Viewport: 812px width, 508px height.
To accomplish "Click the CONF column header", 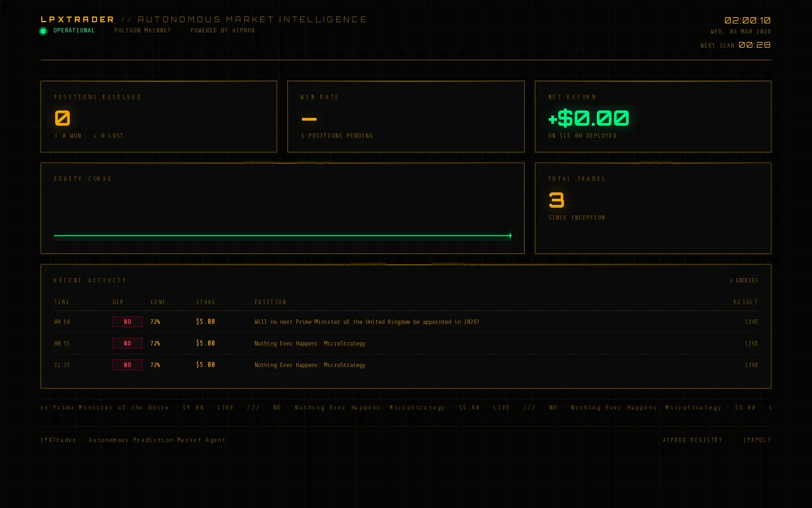I will point(158,302).
